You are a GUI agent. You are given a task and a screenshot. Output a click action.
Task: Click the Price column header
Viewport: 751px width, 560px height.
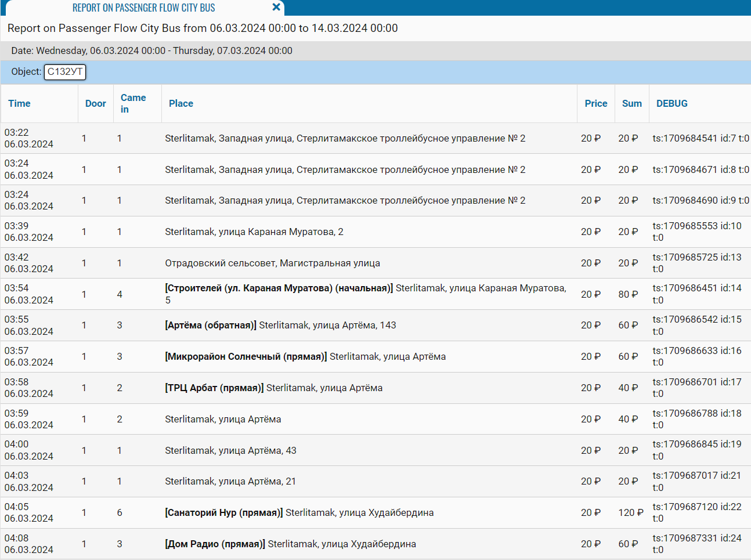595,103
